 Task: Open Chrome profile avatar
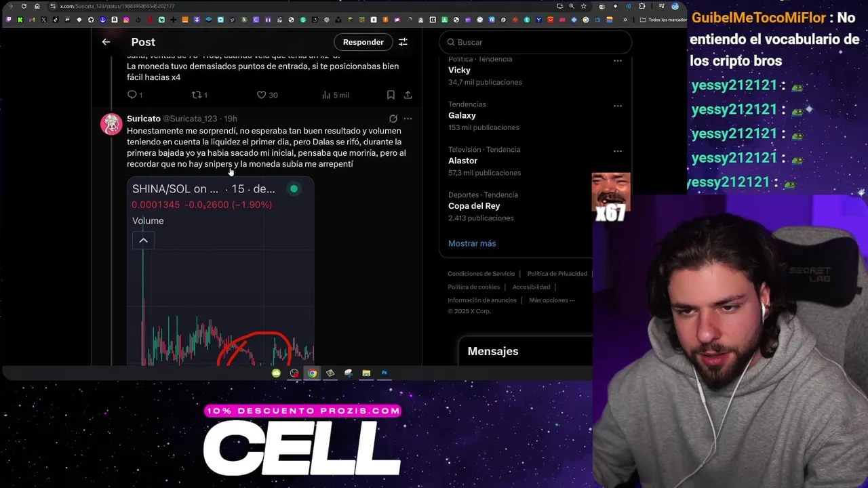click(x=675, y=6)
